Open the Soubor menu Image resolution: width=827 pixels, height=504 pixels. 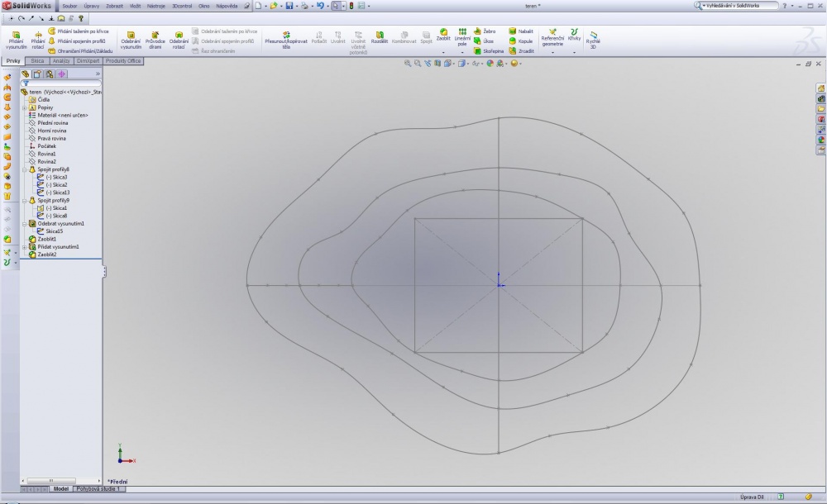click(x=69, y=6)
